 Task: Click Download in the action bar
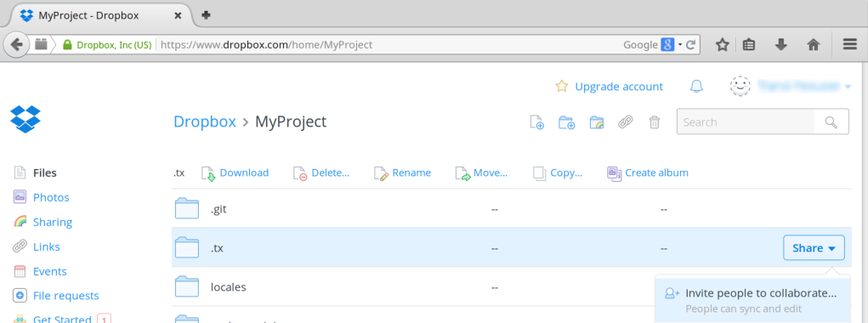point(235,173)
